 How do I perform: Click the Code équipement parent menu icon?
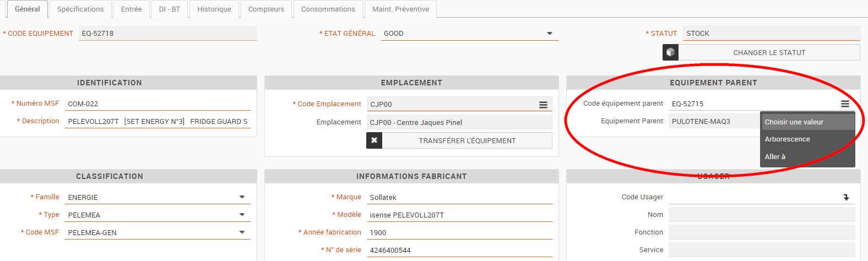click(845, 104)
